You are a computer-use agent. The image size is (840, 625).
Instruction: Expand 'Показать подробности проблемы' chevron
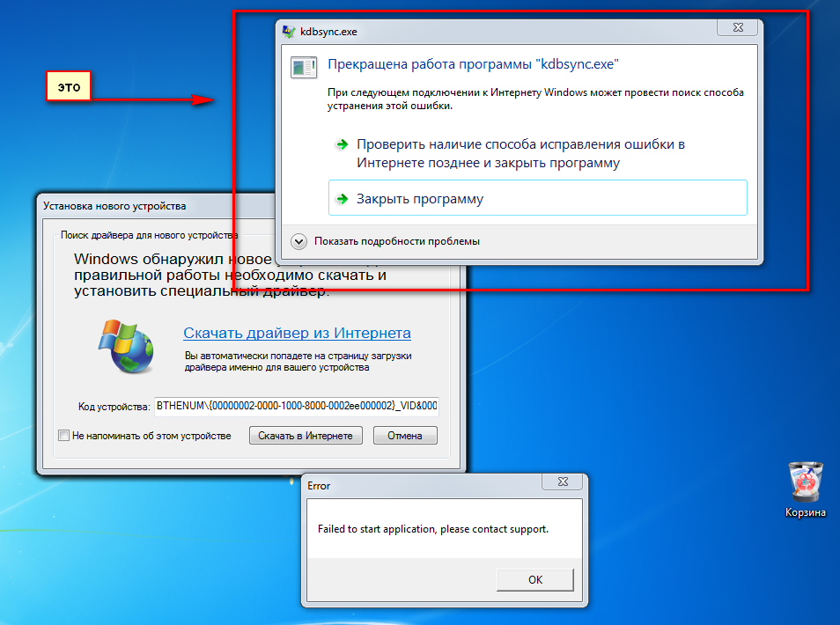pos(298,241)
